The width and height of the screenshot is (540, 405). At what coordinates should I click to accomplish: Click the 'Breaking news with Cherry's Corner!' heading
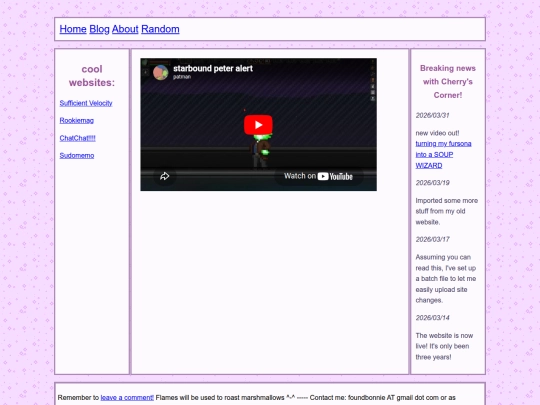[448, 82]
